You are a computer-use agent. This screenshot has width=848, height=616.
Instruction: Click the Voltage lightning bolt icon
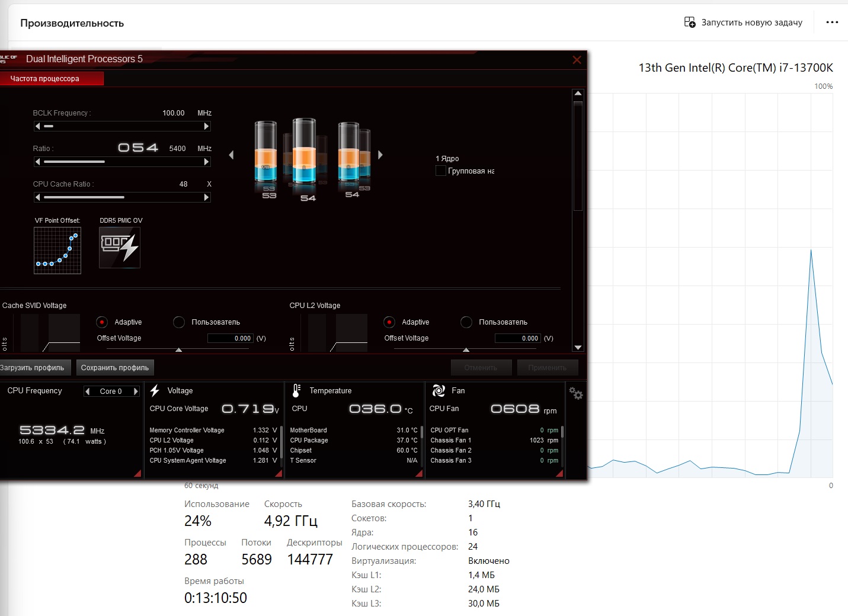pos(155,391)
